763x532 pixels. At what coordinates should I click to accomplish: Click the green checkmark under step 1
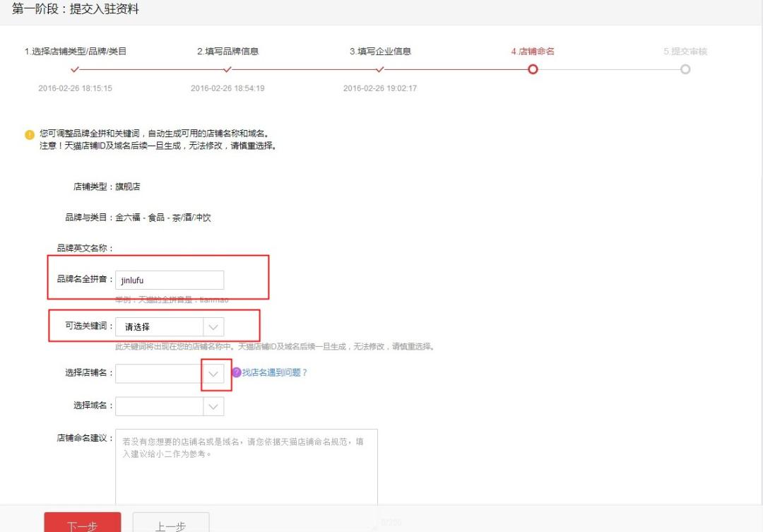75,71
